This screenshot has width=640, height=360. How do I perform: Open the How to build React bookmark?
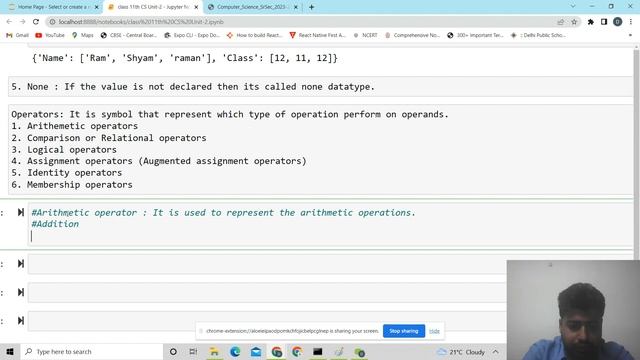255,35
